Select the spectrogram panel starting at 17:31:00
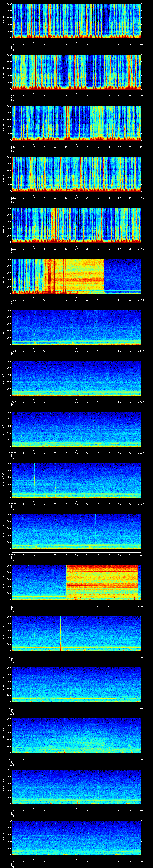This screenshot has height=868, width=153. [x=77, y=123]
